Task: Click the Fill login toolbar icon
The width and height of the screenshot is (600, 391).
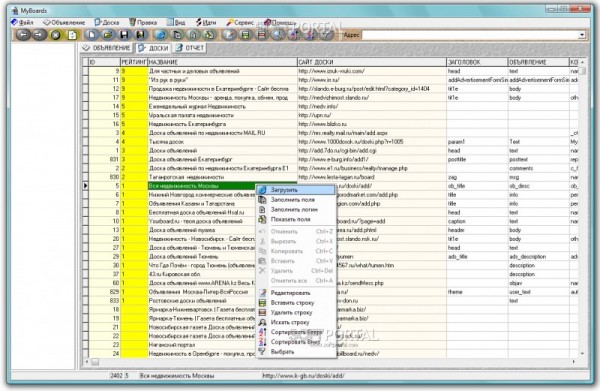Action: (x=193, y=35)
